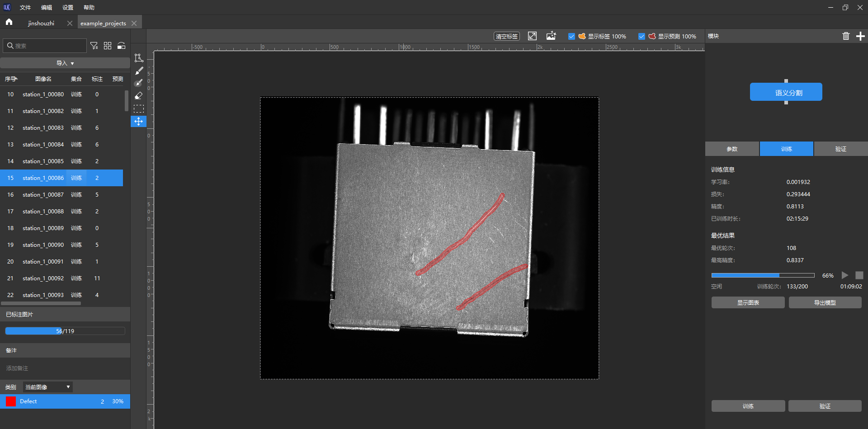Image resolution: width=868 pixels, height=429 pixels.
Task: Start training with the play button
Action: 844,275
